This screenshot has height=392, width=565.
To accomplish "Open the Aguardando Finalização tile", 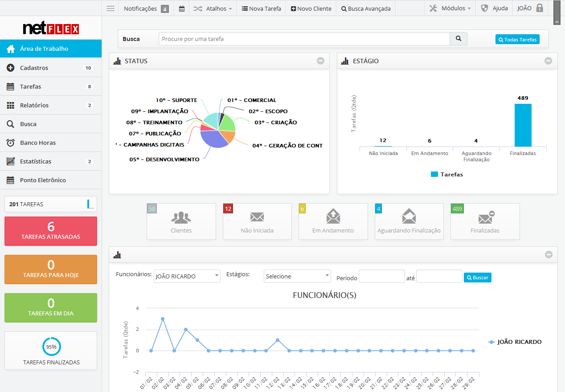I will tap(409, 221).
